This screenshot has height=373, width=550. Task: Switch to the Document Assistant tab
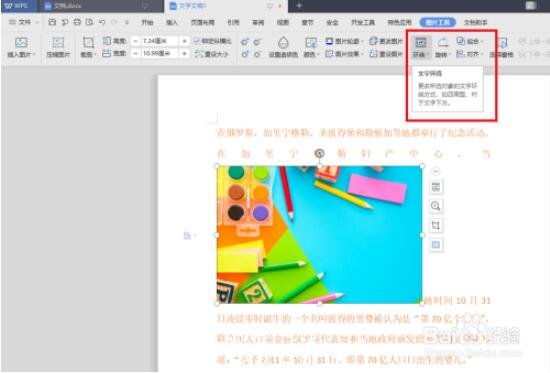[476, 22]
